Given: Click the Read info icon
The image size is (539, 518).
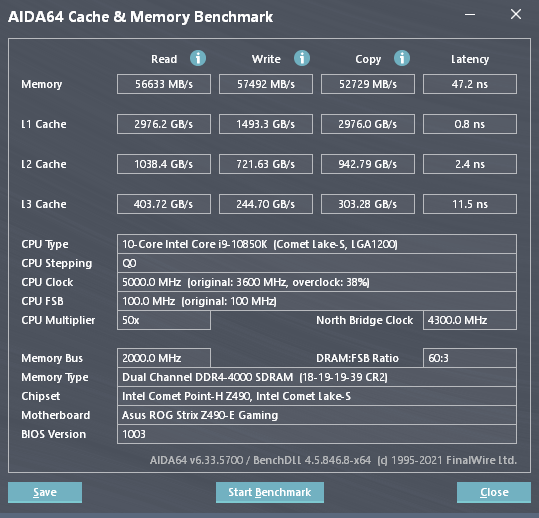Looking at the screenshot, I should point(198,58).
